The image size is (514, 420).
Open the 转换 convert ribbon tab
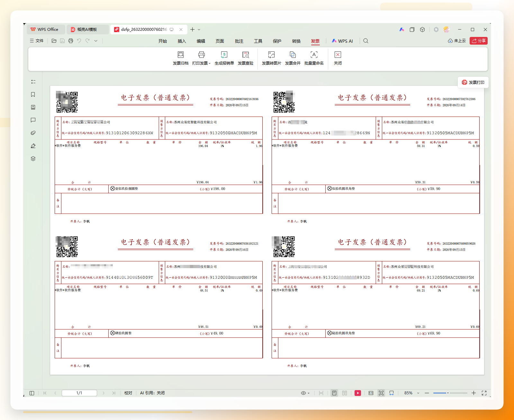click(296, 41)
